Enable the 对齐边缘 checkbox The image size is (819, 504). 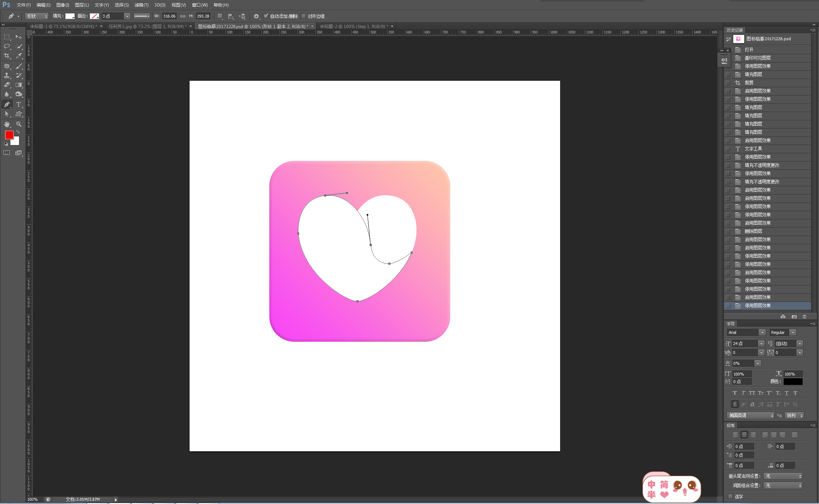point(304,16)
